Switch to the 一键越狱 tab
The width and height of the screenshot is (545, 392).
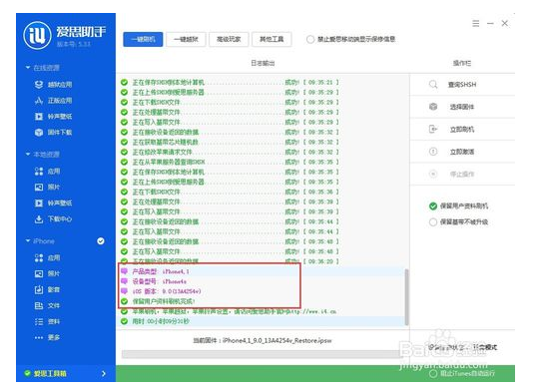pos(186,39)
